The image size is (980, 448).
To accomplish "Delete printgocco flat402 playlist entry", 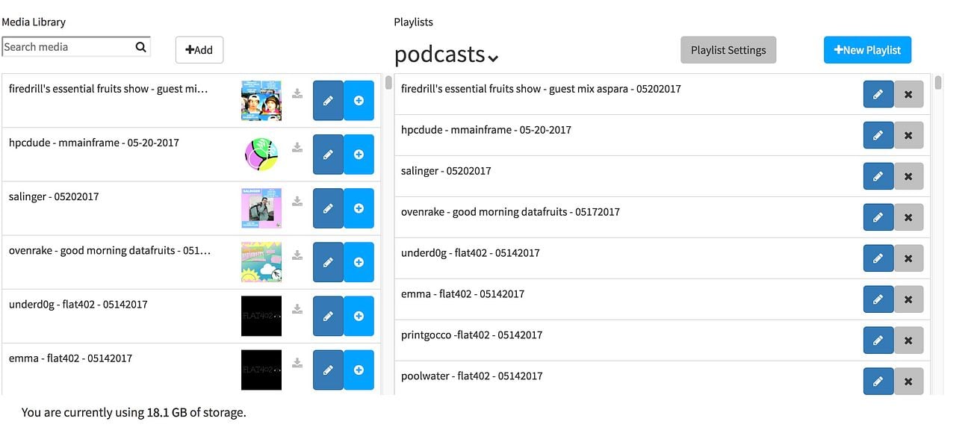I will point(908,340).
